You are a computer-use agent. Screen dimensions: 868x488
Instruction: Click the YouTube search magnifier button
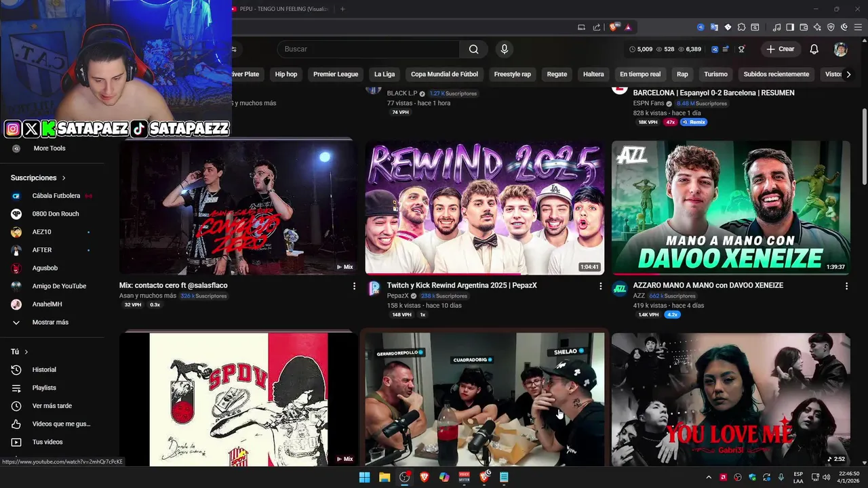pyautogui.click(x=473, y=49)
